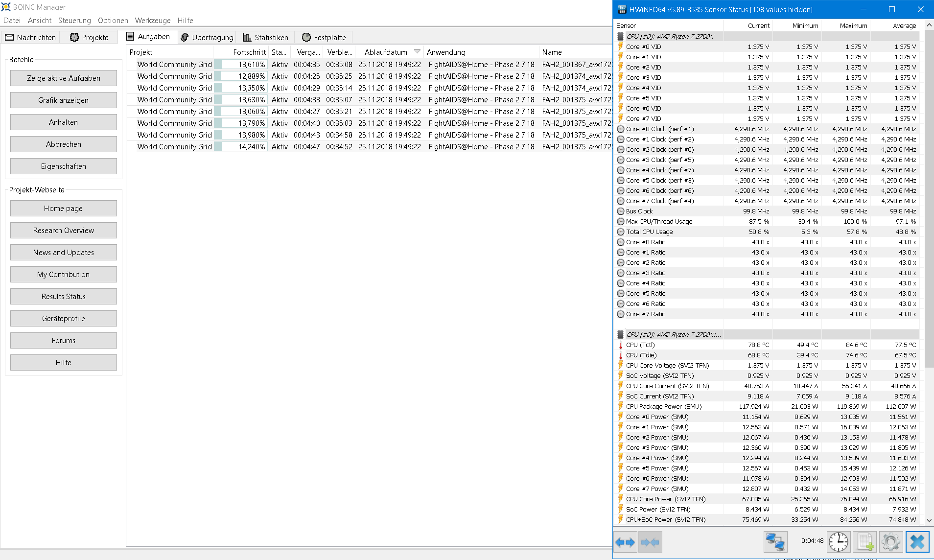934x560 pixels.
Task: Suspend the task with Anhalten
Action: 64,122
